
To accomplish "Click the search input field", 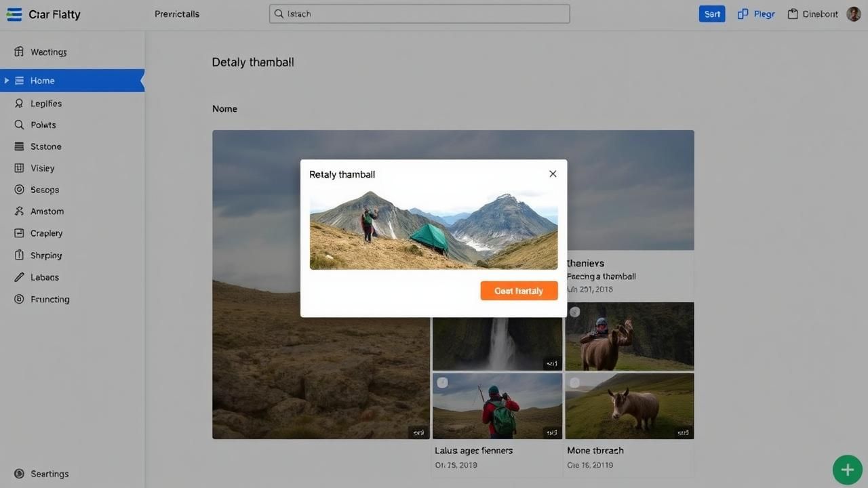I will 419,14.
